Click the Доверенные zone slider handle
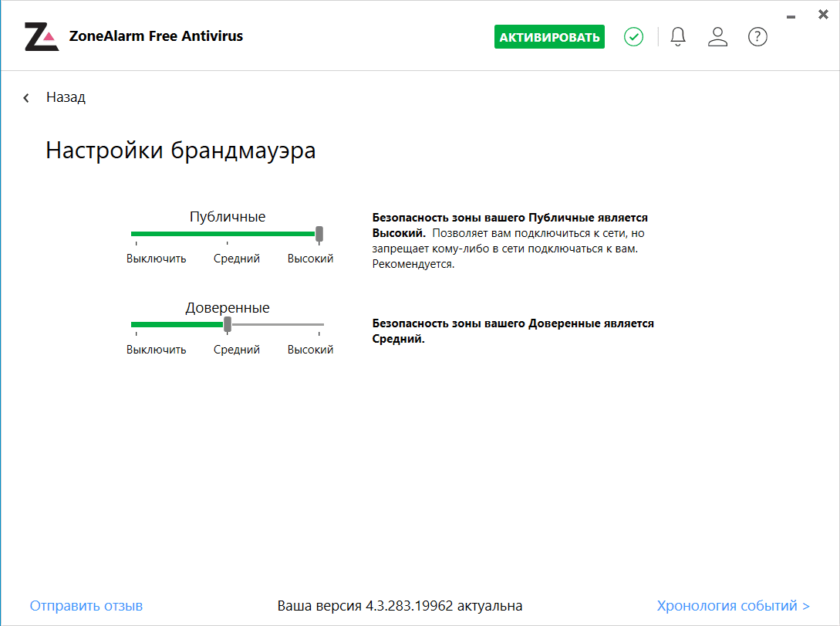The height and width of the screenshot is (626, 840). coord(228,324)
